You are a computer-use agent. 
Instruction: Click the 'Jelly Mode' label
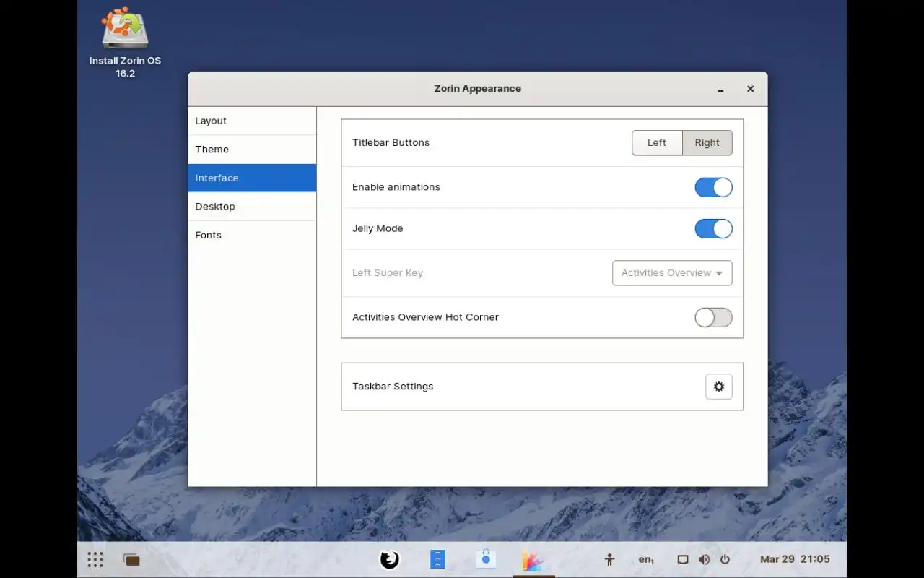tap(378, 228)
